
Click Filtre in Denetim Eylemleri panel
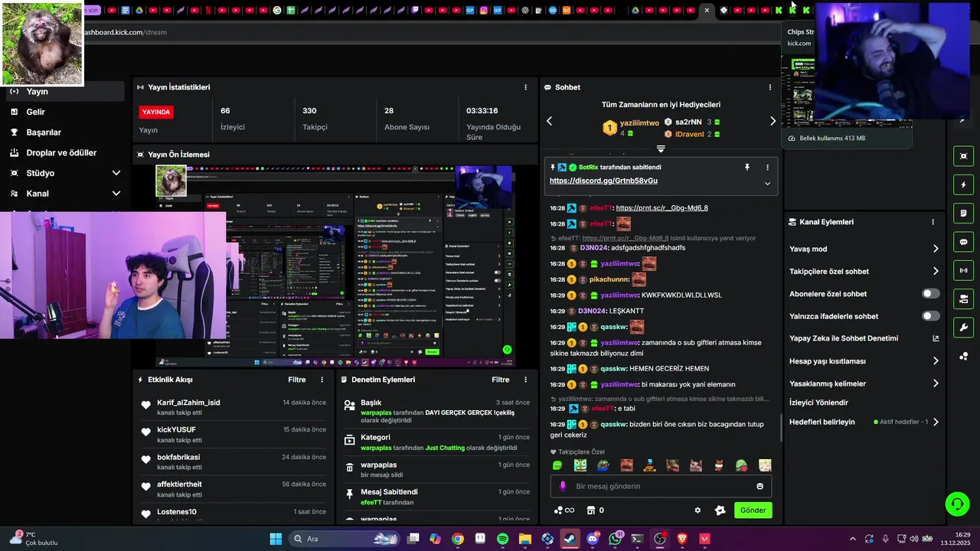[x=500, y=380]
